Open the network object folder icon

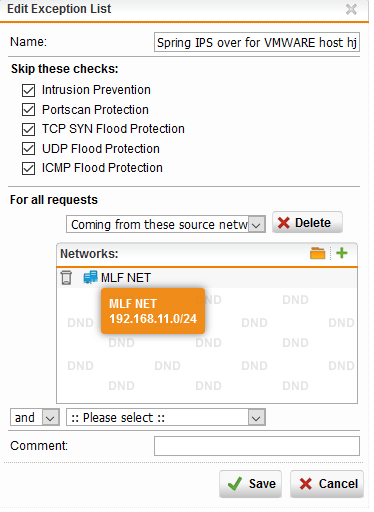[317, 253]
